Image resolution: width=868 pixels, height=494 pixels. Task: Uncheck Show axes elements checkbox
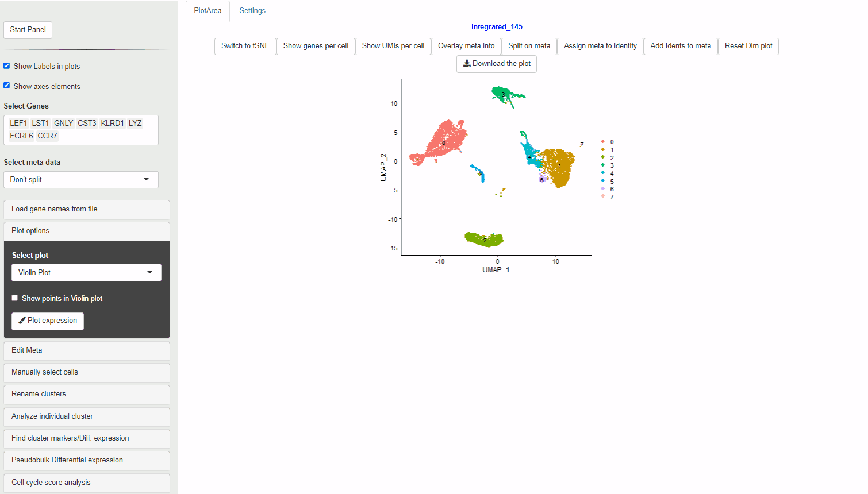(x=7, y=86)
